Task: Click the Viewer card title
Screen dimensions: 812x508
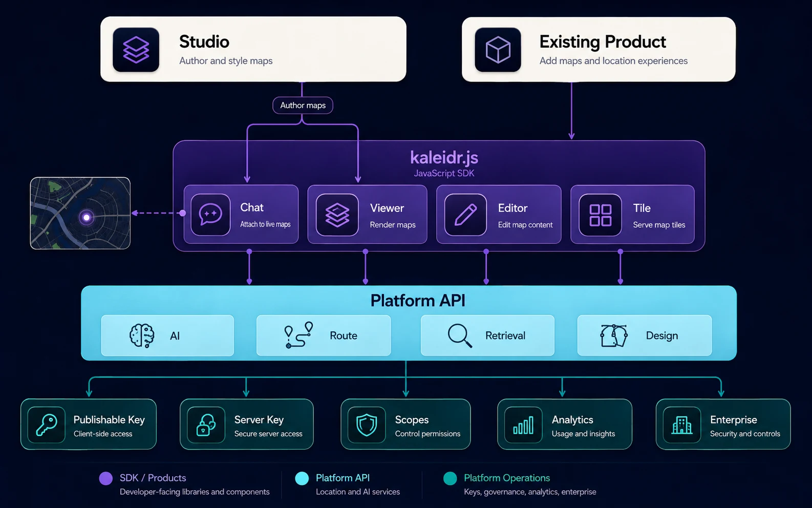Action: (x=387, y=208)
